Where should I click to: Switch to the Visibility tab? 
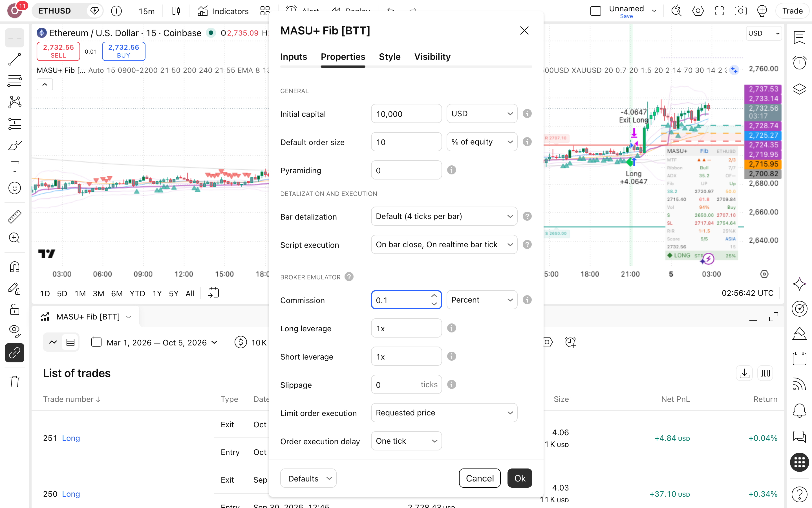pos(432,57)
